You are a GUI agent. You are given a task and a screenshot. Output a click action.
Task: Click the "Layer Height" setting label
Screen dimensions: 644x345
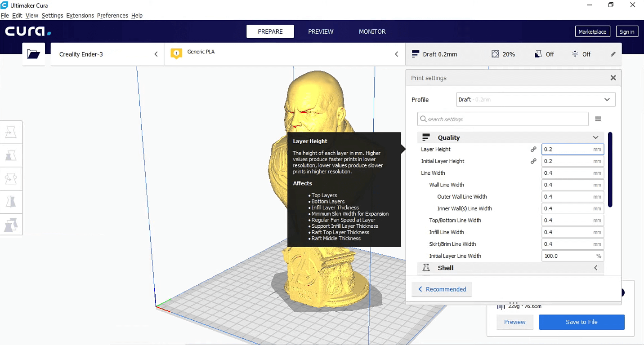(436, 149)
